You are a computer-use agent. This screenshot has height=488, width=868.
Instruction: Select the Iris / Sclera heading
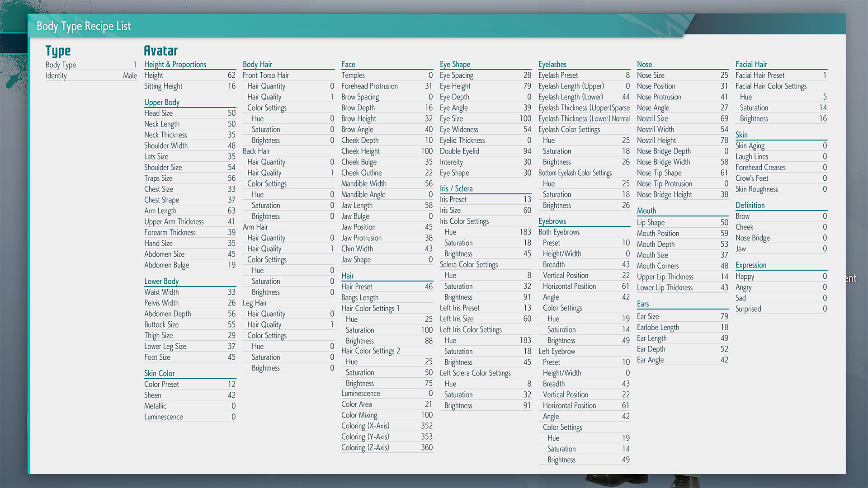(456, 188)
